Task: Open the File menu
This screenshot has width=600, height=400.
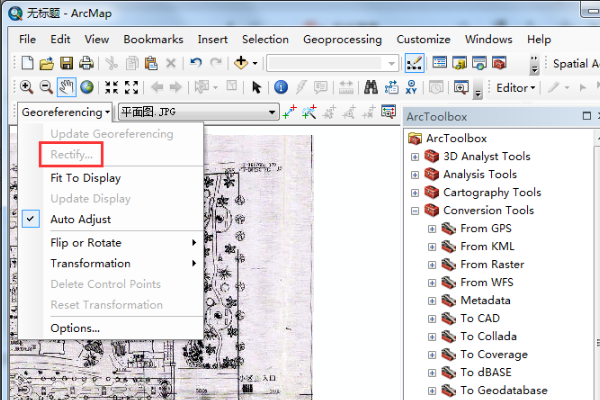Action: click(x=27, y=39)
